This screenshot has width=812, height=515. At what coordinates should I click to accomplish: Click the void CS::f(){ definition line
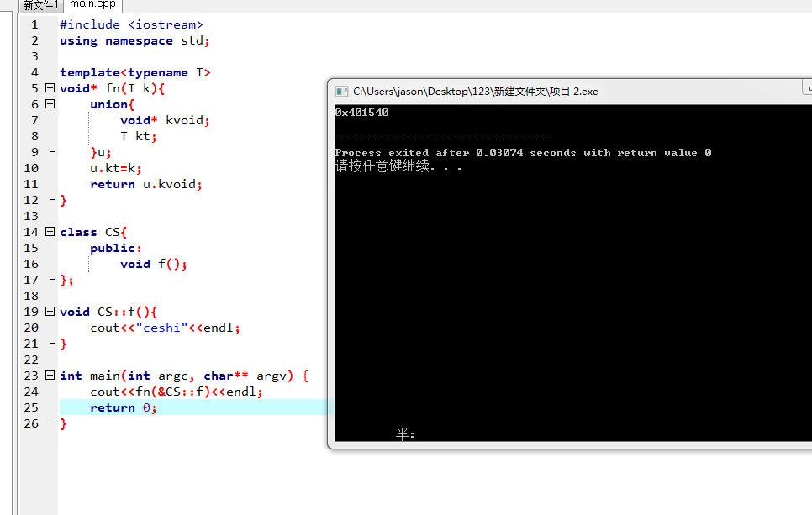coord(108,312)
